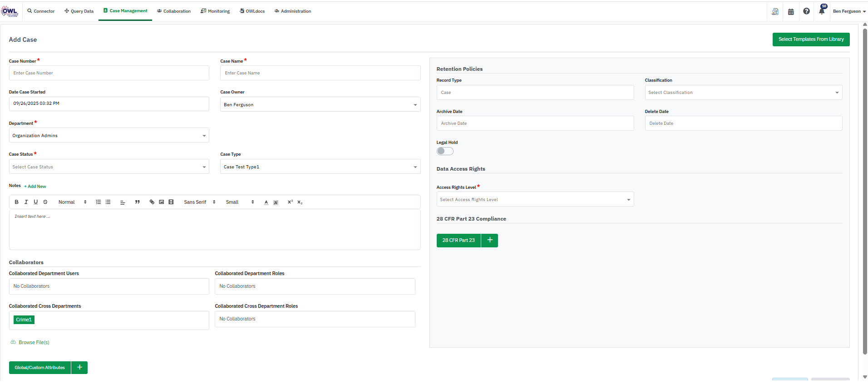Click the help question mark icon

(x=806, y=11)
